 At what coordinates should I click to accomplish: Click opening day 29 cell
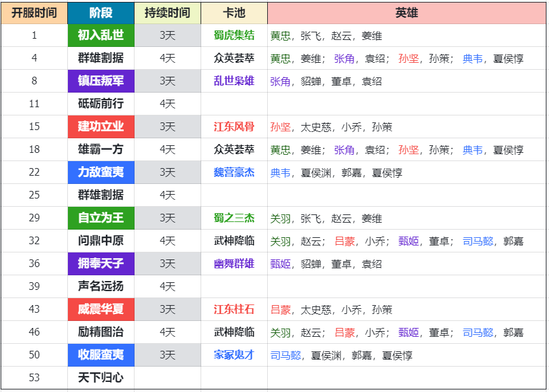pos(34,218)
